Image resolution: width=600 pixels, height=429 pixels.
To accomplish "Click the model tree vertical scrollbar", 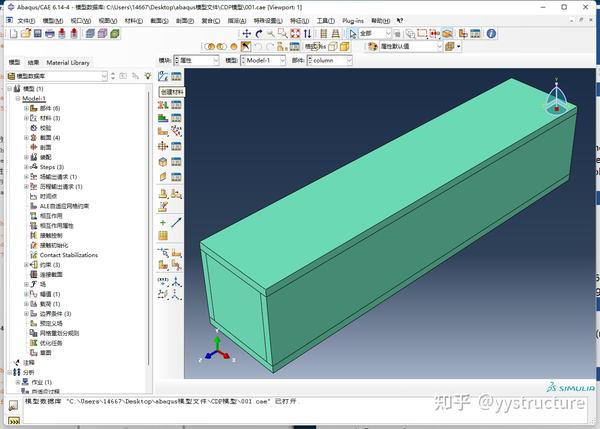I will tap(149, 230).
